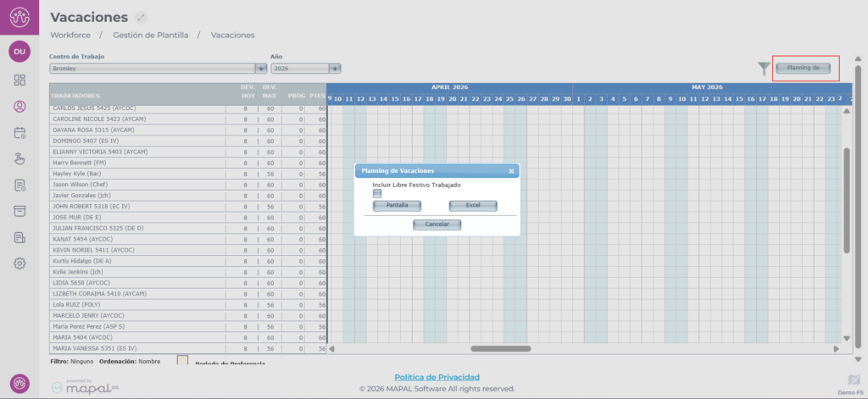The width and height of the screenshot is (868, 399).
Task: Click the DU user avatar
Action: pos(19,52)
